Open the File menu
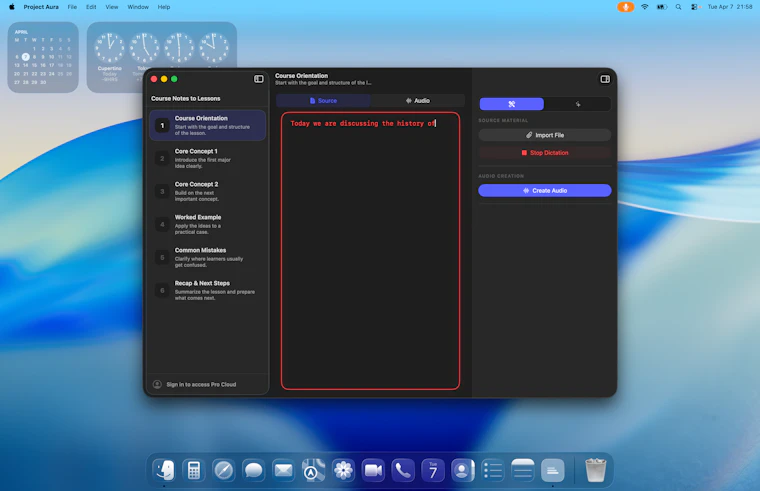 coord(72,7)
